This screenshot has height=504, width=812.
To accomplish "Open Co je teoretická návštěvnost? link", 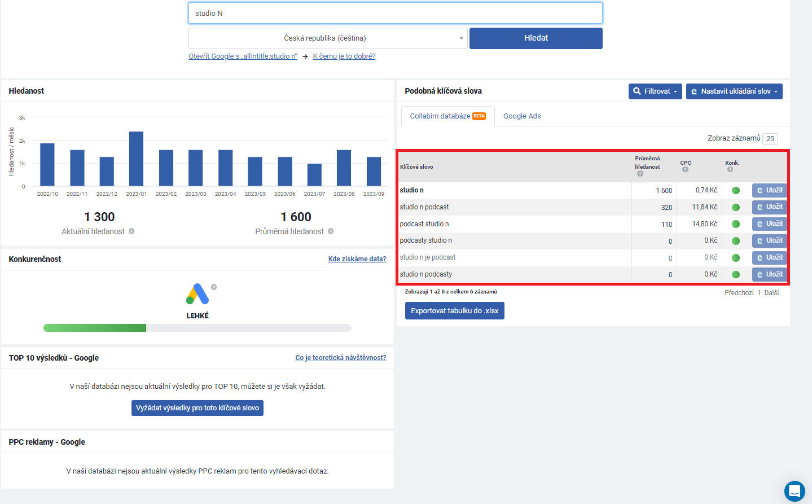I will (341, 358).
